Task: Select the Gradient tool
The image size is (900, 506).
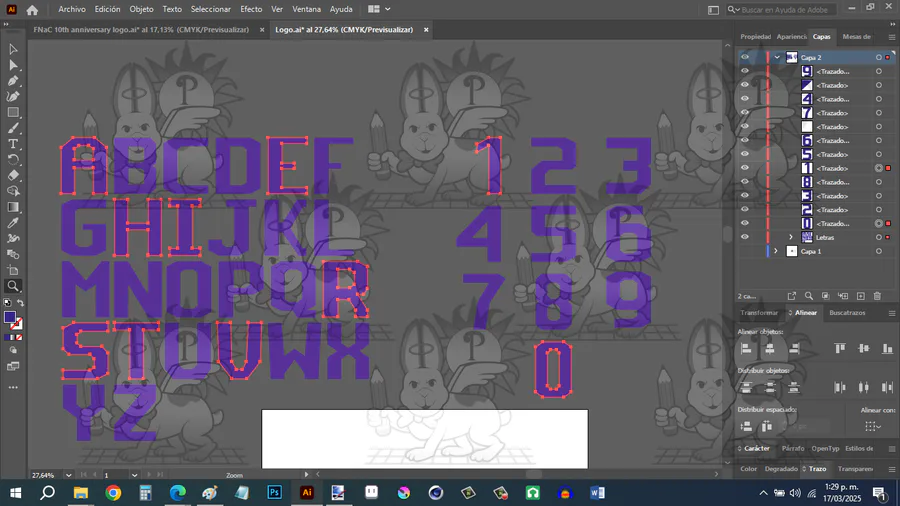Action: [x=13, y=207]
